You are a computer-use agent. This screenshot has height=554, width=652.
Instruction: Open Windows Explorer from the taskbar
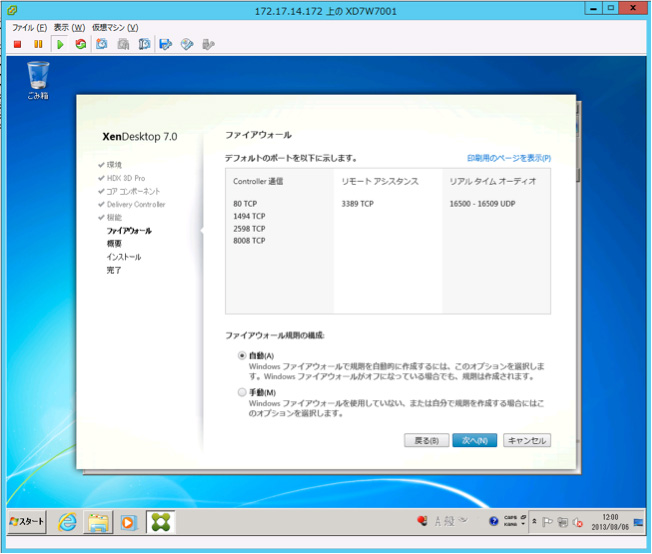tap(98, 522)
